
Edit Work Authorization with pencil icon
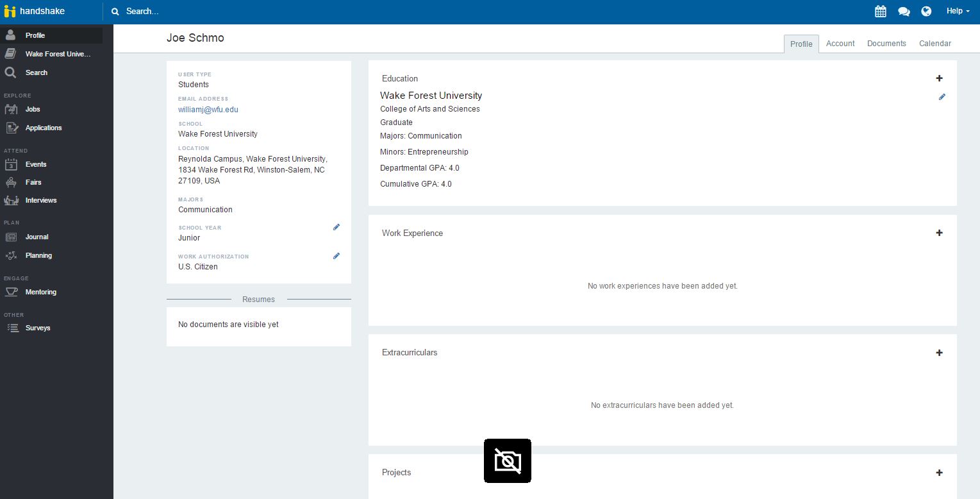[336, 256]
